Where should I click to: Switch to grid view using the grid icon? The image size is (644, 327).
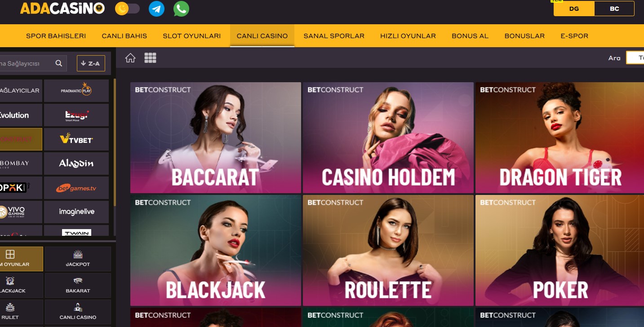point(150,57)
